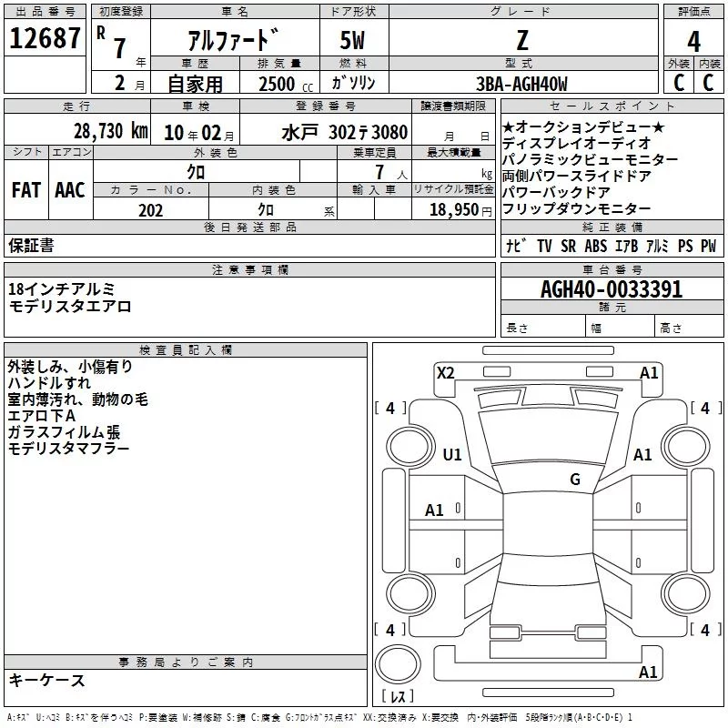Image resolution: width=728 pixels, height=728 pixels.
Task: Select note モデリスタエアロ
Action: (70, 307)
